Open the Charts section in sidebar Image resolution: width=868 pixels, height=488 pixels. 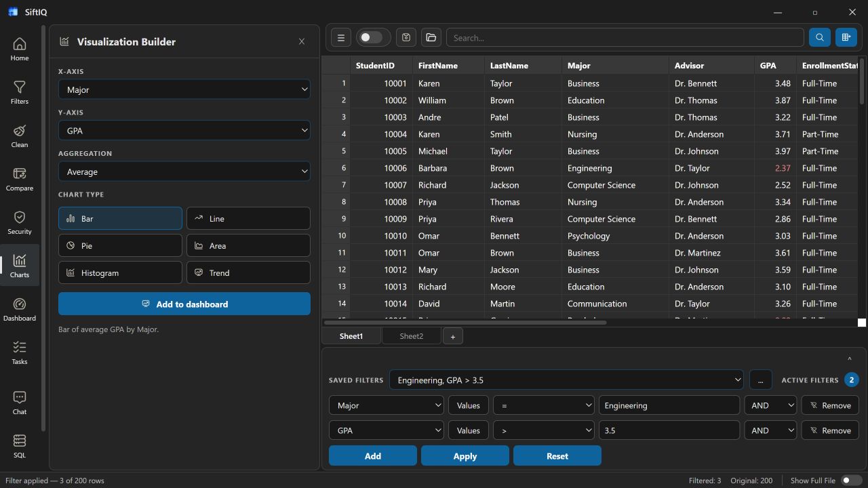tap(20, 266)
